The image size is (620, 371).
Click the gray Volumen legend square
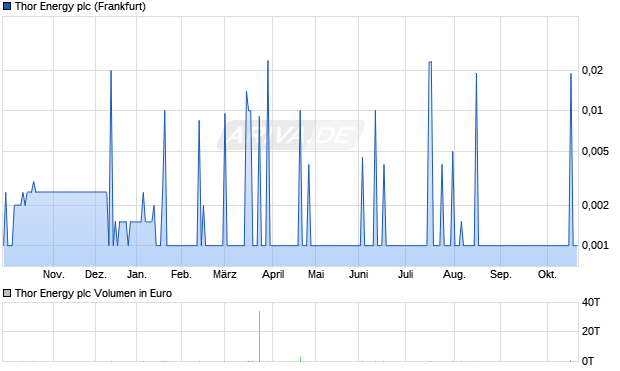pos(7,293)
